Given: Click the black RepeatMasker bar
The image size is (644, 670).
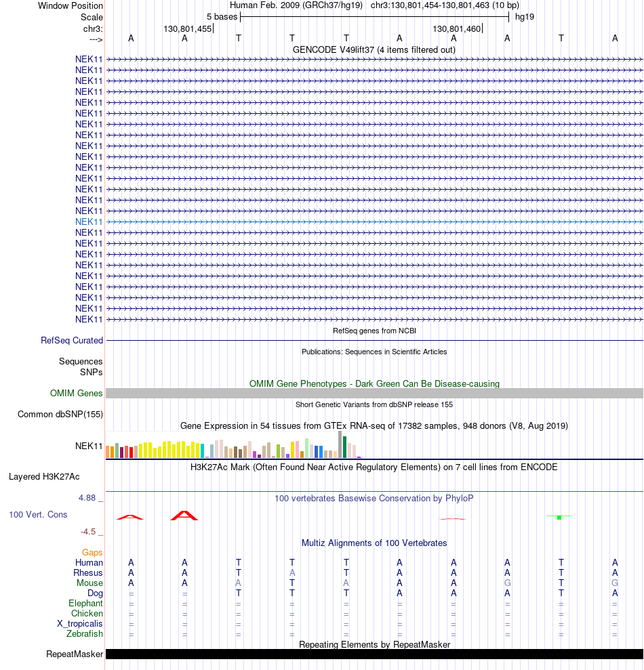Looking at the screenshot, I should point(374,654).
